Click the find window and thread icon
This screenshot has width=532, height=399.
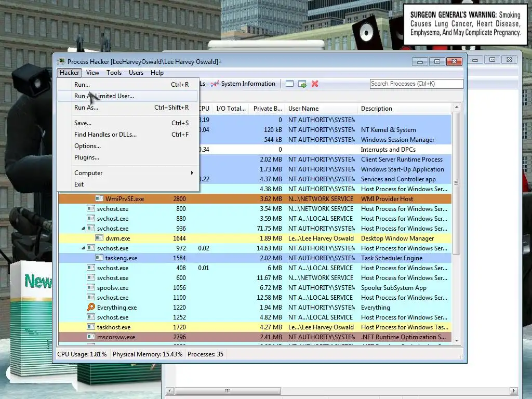point(302,84)
